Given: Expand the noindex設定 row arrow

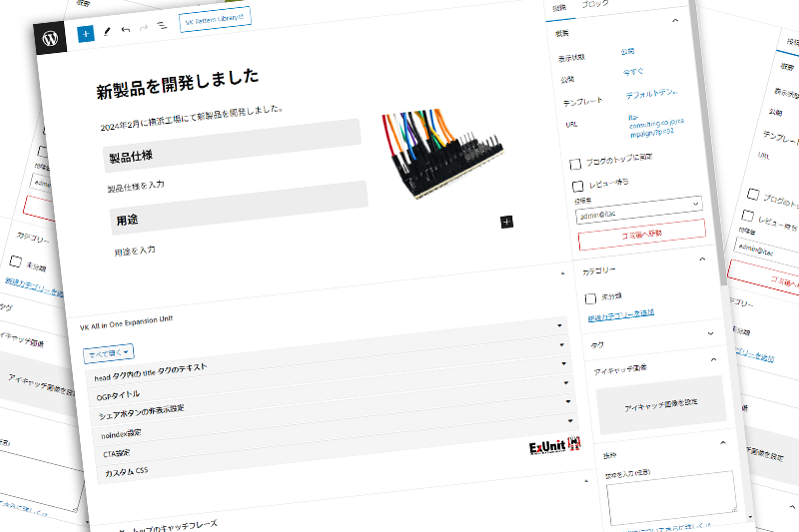Looking at the screenshot, I should [565, 383].
